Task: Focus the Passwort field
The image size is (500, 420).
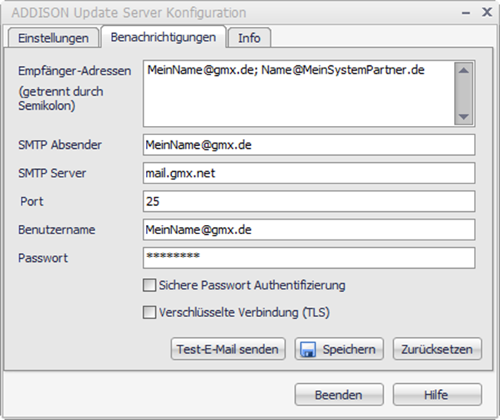Action: [x=309, y=258]
